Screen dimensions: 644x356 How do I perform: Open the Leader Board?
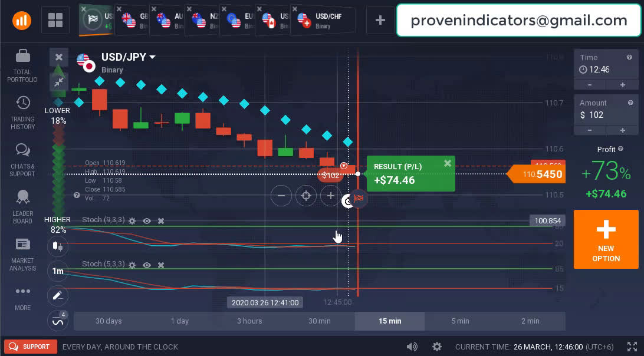[x=22, y=198]
